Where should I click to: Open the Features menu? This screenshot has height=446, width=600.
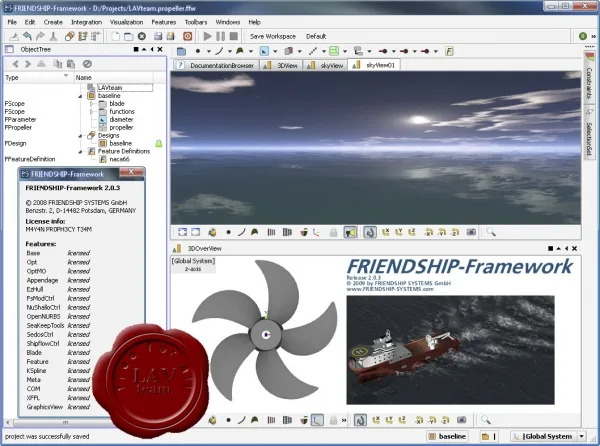[x=163, y=22]
